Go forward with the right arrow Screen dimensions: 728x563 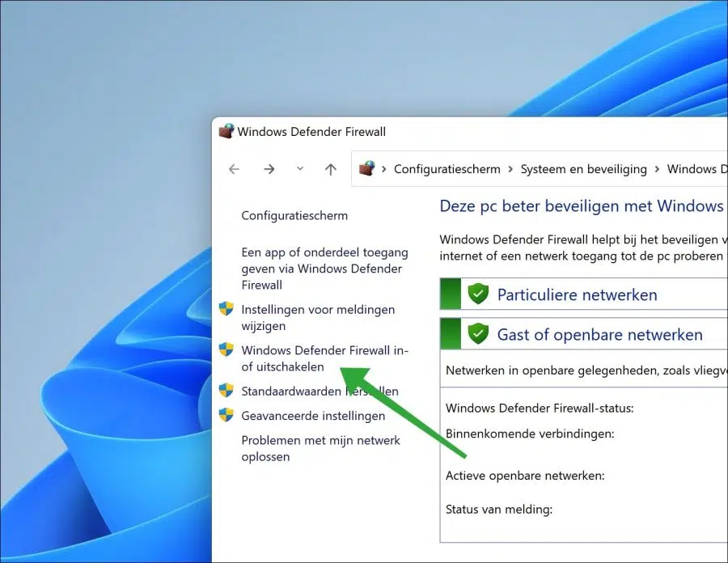tap(269, 169)
